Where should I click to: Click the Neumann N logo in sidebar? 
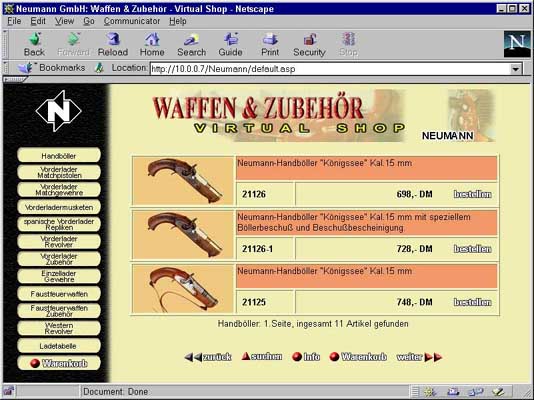point(58,111)
